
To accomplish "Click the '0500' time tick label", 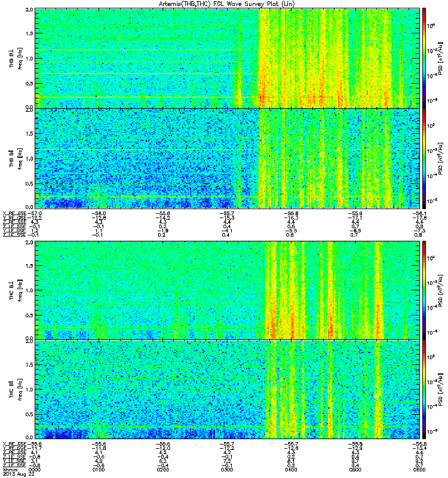I will (355, 470).
